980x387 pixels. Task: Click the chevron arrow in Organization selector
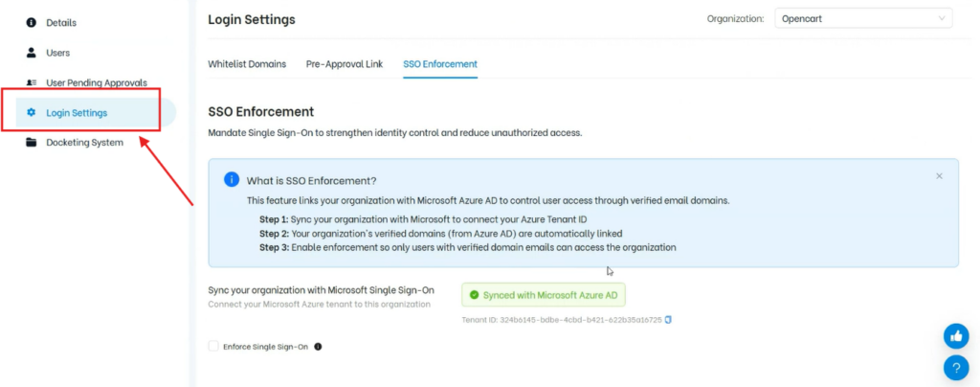click(x=942, y=18)
